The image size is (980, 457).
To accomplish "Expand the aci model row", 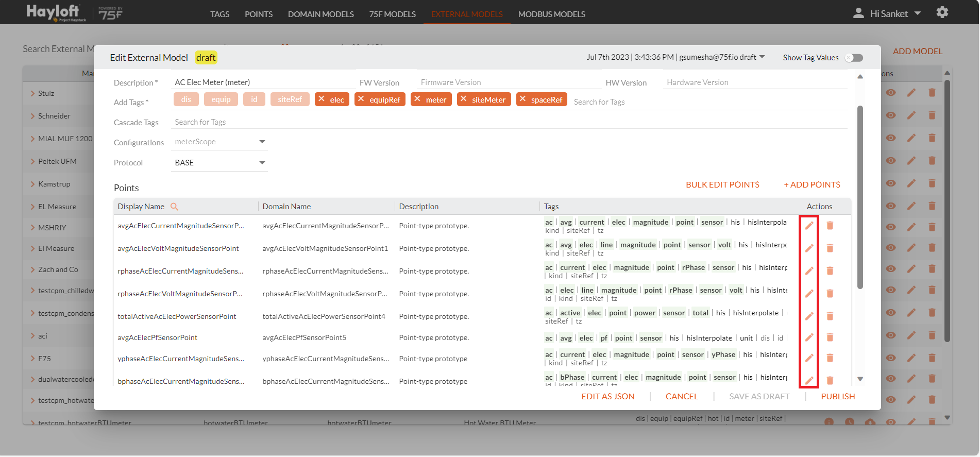I will coord(32,336).
